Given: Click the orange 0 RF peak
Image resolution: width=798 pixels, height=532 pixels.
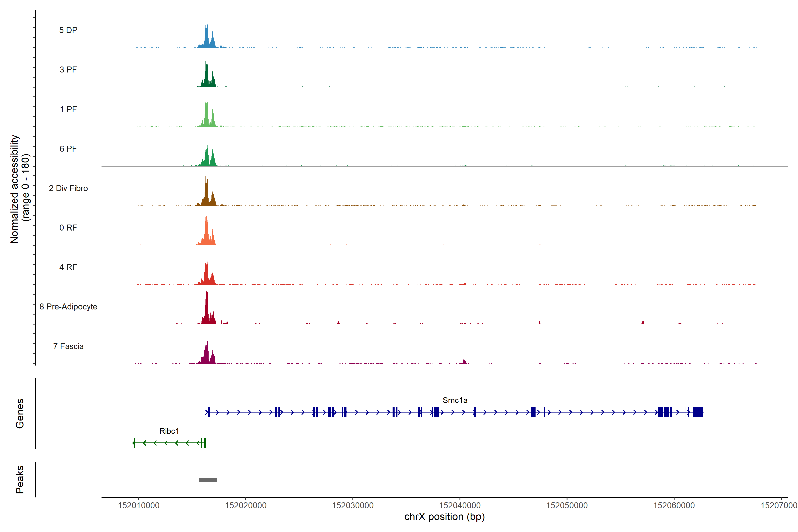Looking at the screenshot, I should 206,234.
